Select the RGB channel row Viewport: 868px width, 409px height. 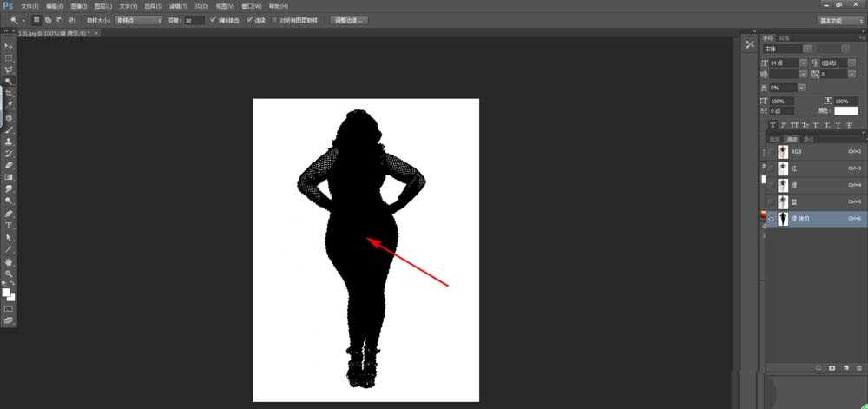point(816,151)
